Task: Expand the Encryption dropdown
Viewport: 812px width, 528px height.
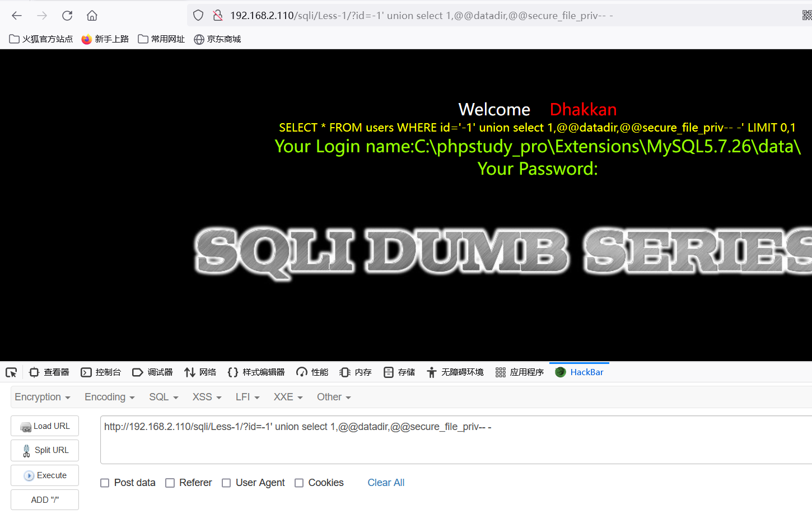Action: click(43, 397)
